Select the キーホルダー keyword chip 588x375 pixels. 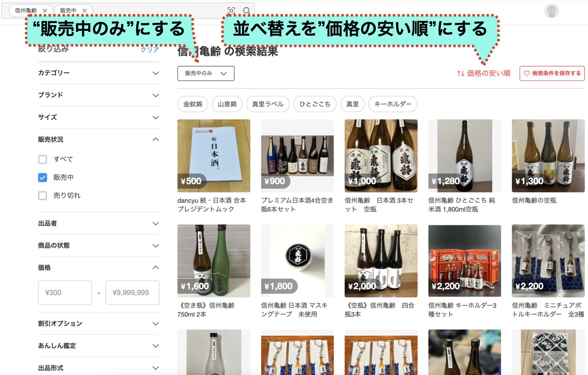coord(393,104)
